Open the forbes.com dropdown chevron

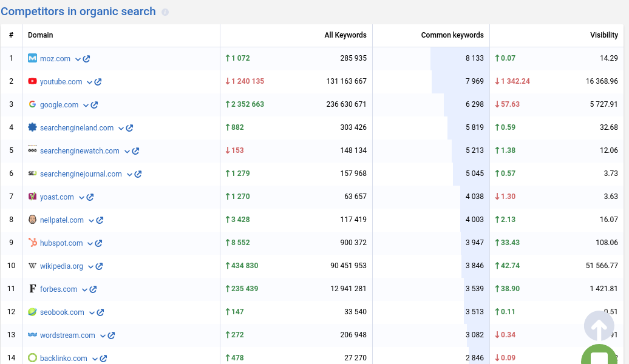click(84, 290)
